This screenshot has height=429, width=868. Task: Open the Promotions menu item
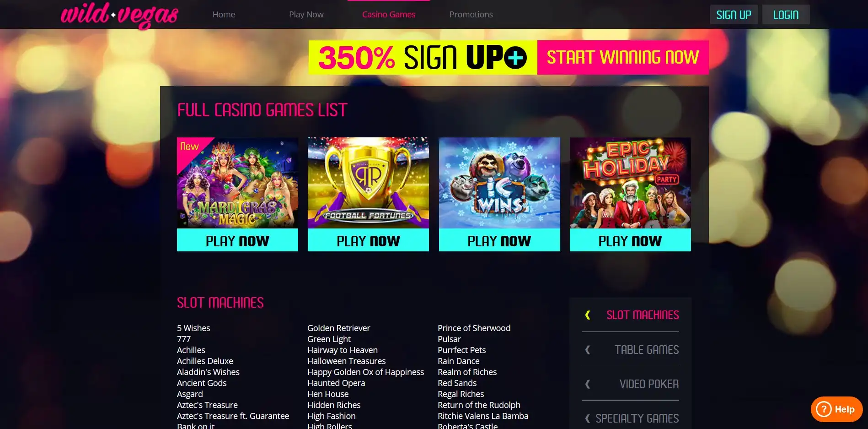[471, 15]
